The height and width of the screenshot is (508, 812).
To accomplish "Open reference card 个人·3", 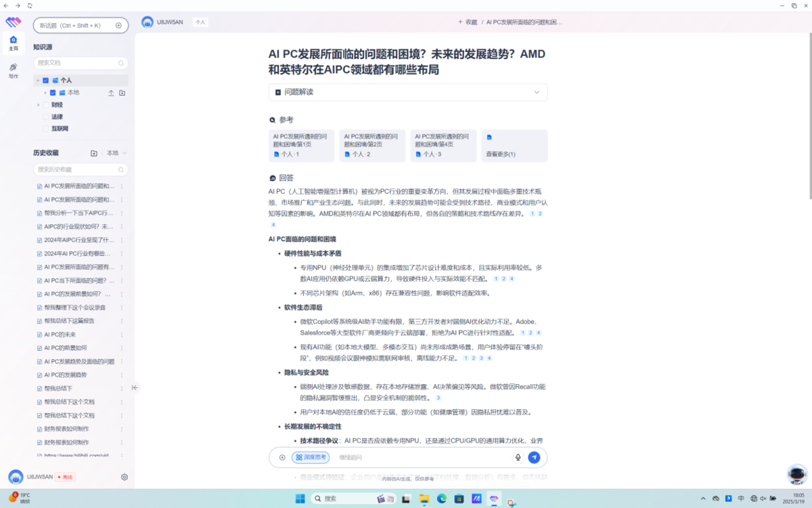I will 443,146.
